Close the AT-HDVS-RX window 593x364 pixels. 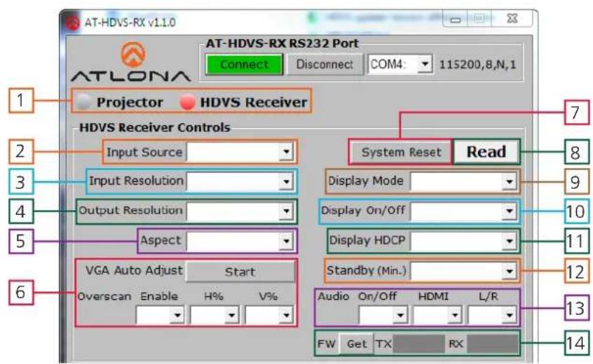(512, 18)
